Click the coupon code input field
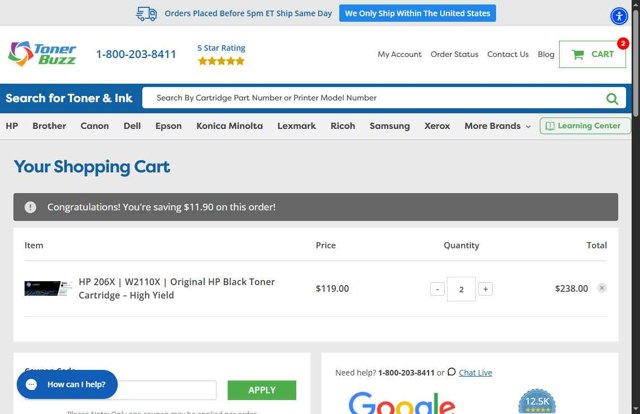The image size is (640, 414). point(167,390)
